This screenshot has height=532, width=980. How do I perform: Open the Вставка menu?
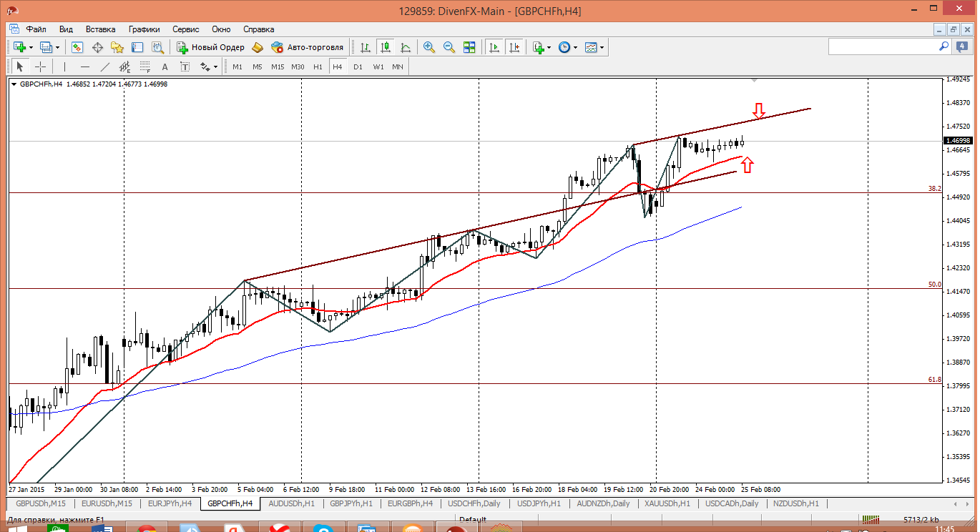(100, 29)
